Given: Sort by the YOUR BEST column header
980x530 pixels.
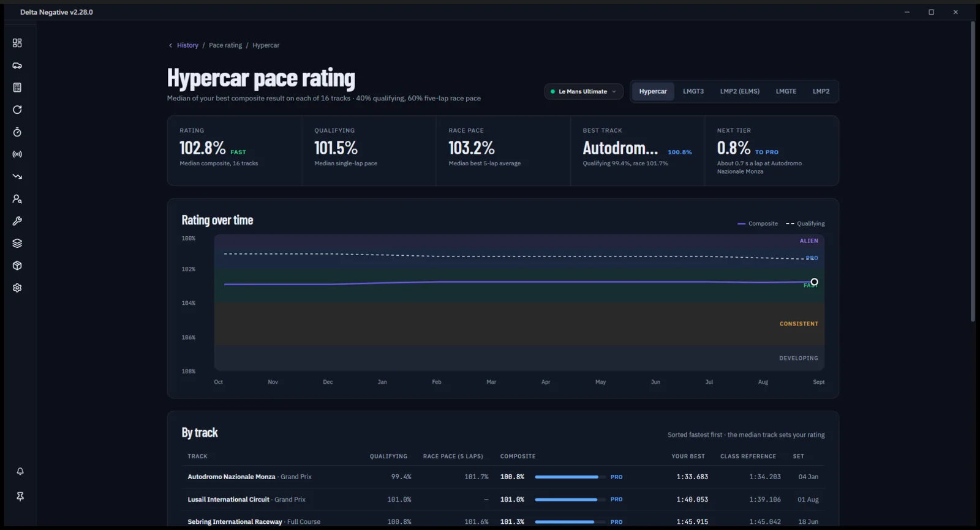Looking at the screenshot, I should pos(688,456).
